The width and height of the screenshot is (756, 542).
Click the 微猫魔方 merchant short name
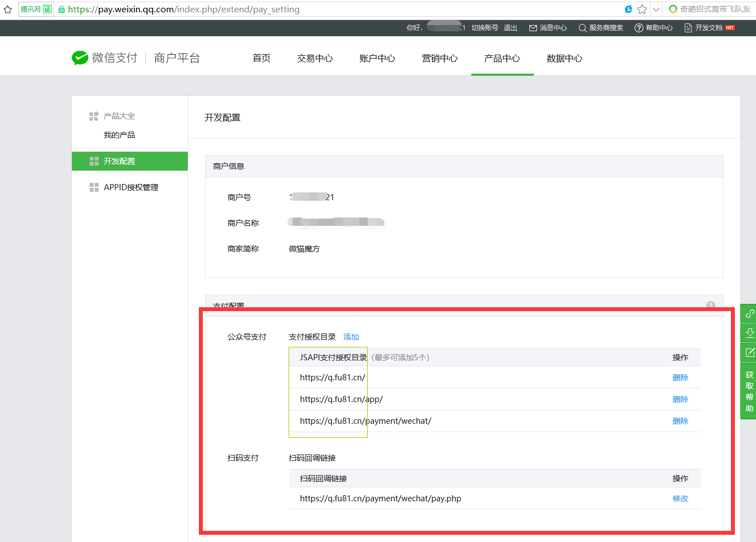(x=304, y=249)
